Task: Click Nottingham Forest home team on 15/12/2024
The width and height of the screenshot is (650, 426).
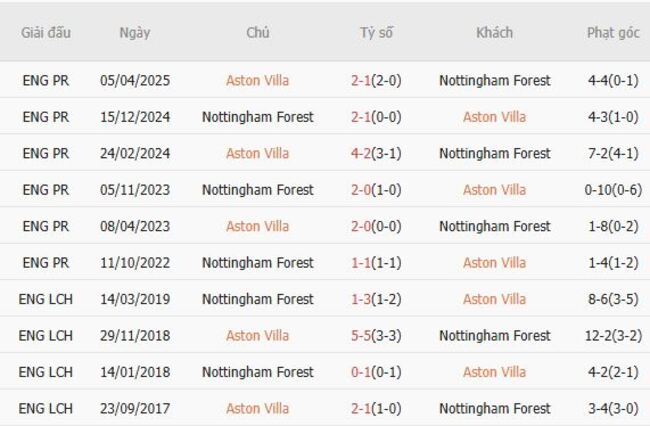Action: coord(257,117)
